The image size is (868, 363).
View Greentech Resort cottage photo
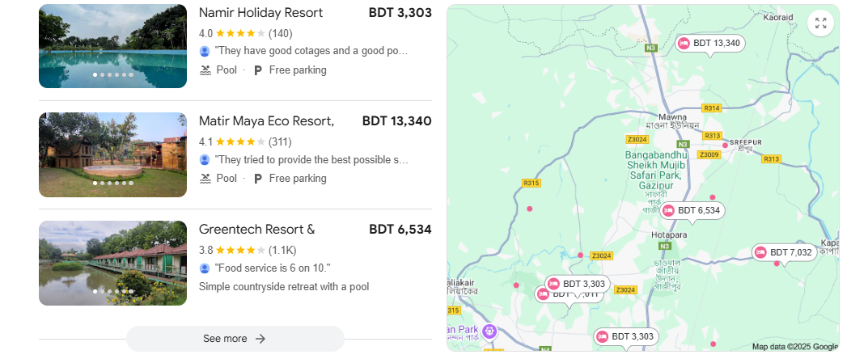(x=113, y=263)
